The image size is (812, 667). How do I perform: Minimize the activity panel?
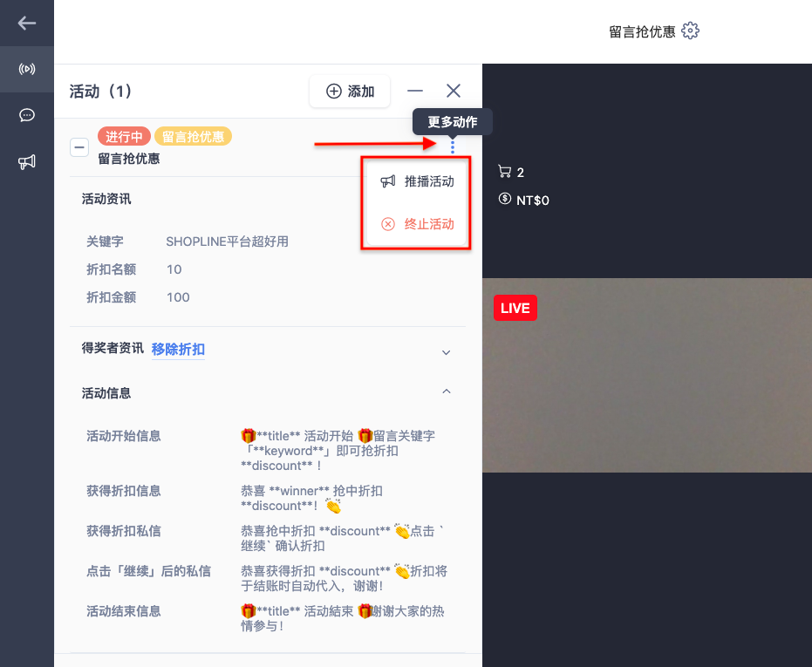coord(415,92)
